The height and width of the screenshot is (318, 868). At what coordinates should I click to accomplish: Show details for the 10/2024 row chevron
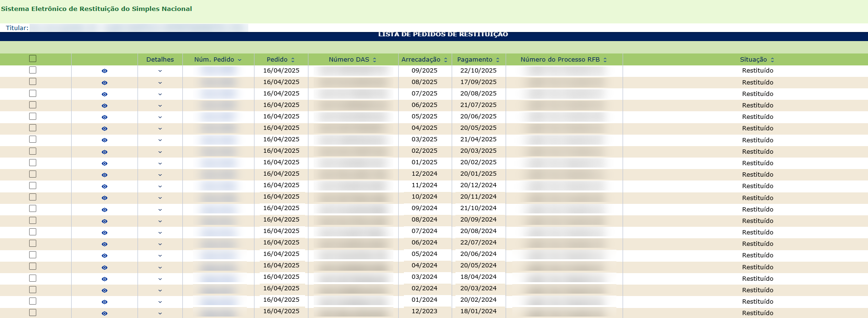click(x=160, y=198)
